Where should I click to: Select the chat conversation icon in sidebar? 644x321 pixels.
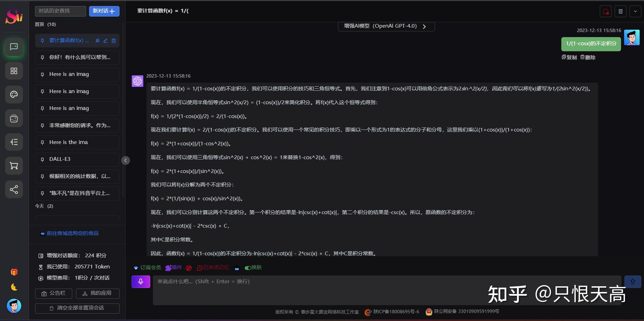click(14, 47)
